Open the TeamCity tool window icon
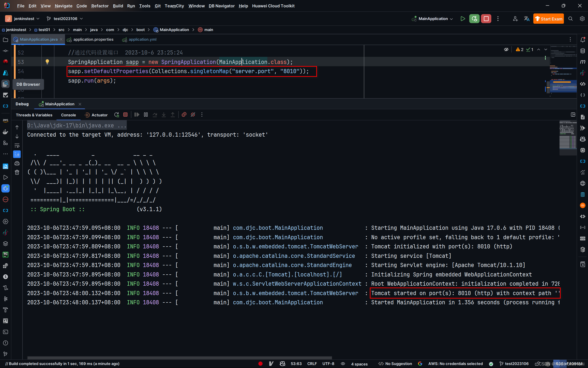This screenshot has width=588, height=368. point(5,255)
